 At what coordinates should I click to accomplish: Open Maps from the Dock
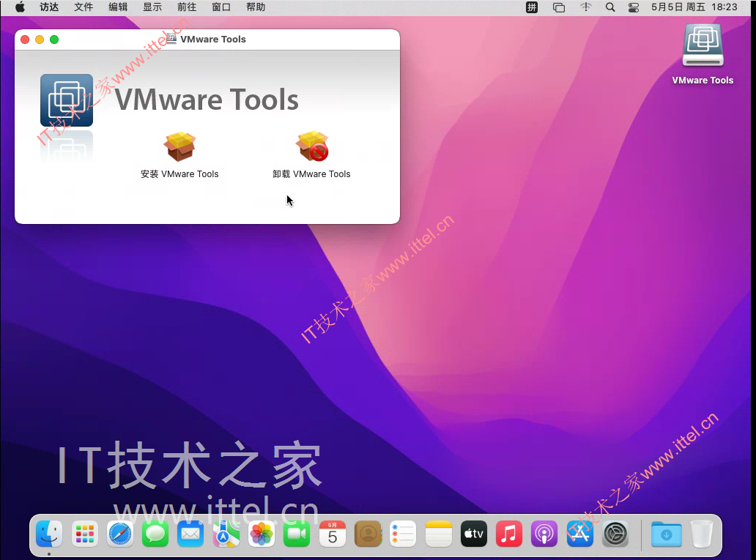point(226,534)
